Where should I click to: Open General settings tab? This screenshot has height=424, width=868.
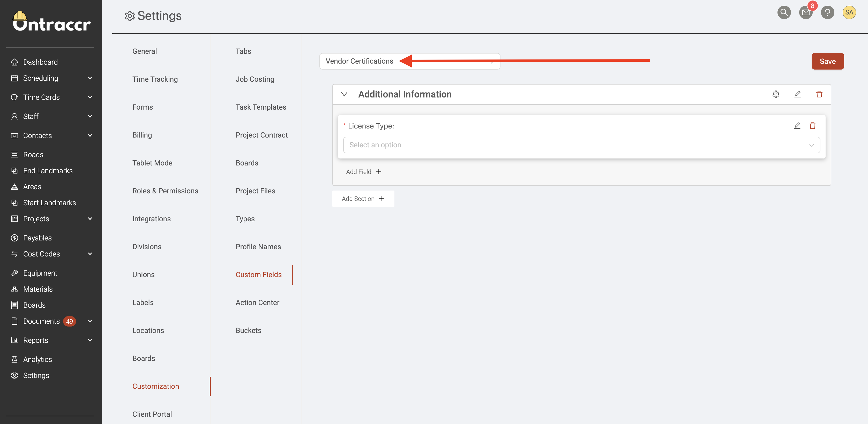145,51
